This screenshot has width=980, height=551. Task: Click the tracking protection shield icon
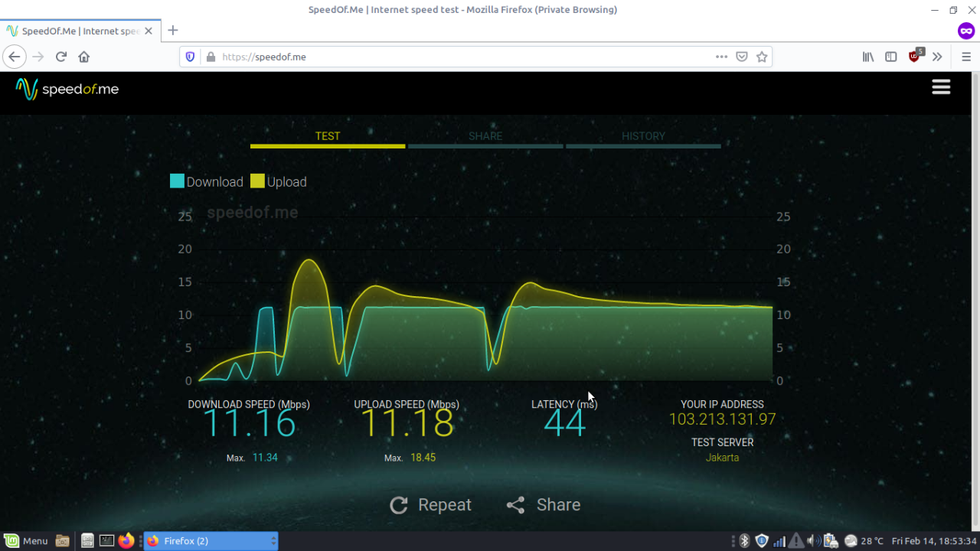pos(191,57)
